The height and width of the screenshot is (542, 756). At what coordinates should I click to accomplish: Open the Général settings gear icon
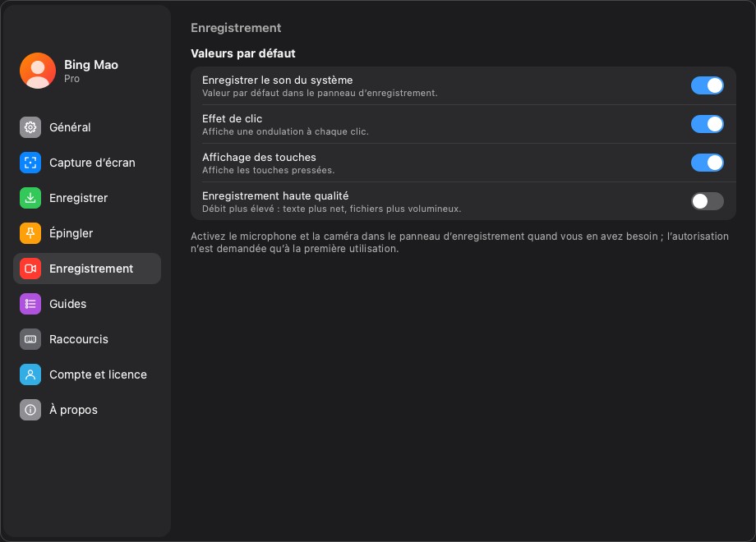(x=30, y=127)
